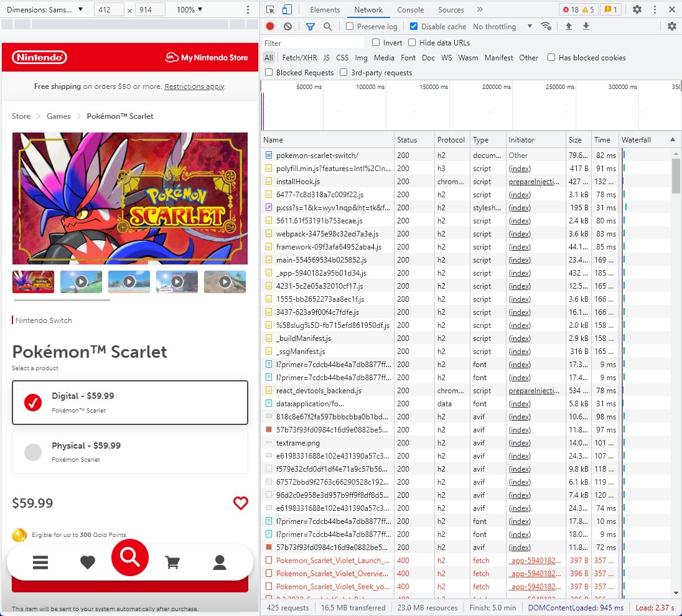
Task: Switch to the Elements tab
Action: [325, 9]
